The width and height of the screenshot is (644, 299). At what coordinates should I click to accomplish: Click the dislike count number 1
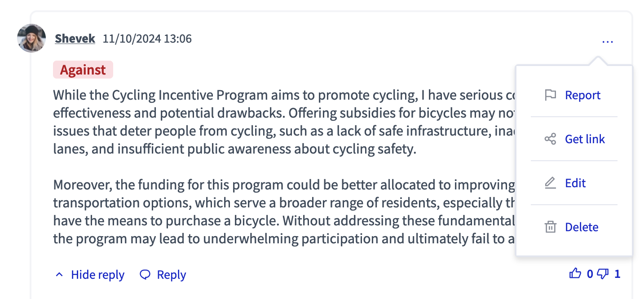[618, 274]
